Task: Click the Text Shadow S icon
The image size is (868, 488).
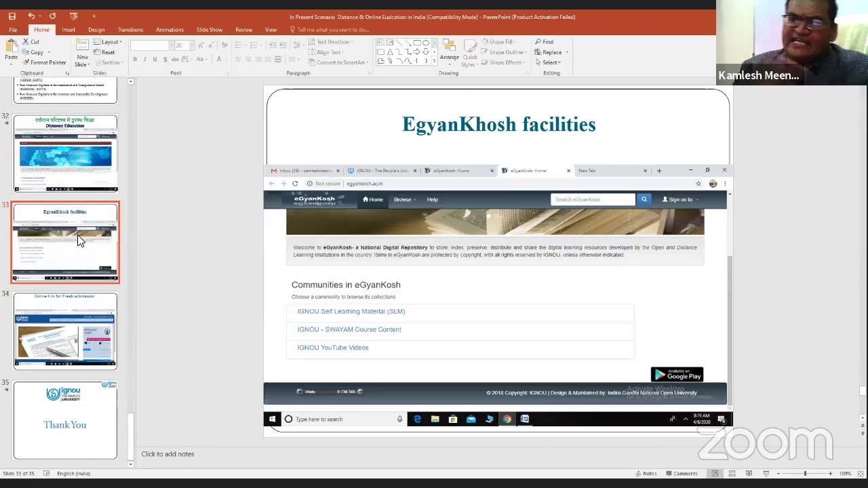Action: (165, 60)
